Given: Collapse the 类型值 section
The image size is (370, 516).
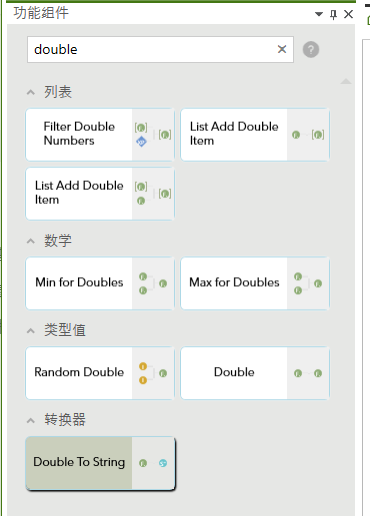Looking at the screenshot, I should [31, 331].
